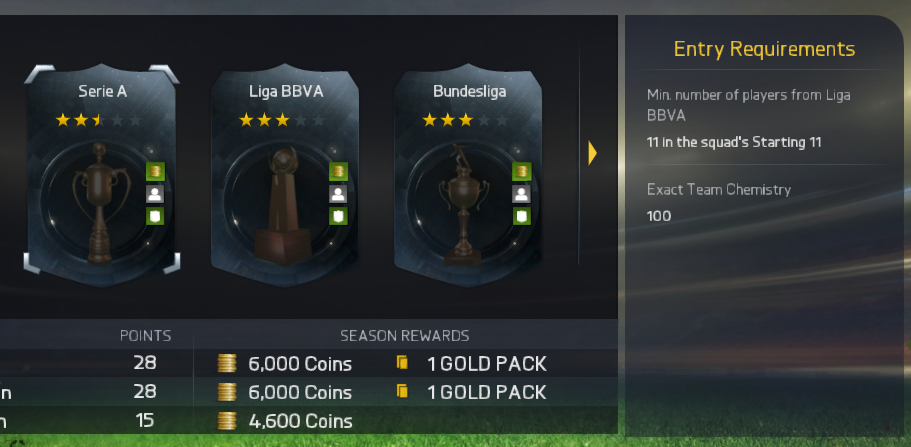The height and width of the screenshot is (447, 911).
Task: Click the coins icon on Bundesliga card
Action: (522, 171)
